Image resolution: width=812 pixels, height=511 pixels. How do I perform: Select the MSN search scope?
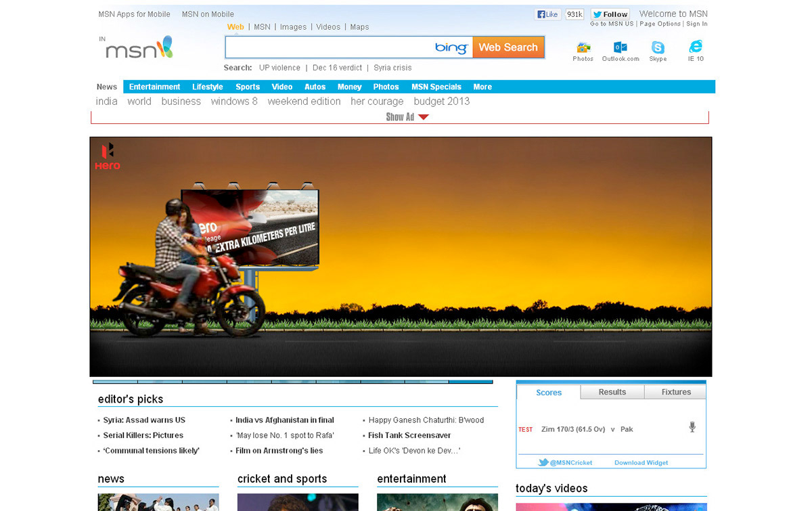pyautogui.click(x=262, y=27)
